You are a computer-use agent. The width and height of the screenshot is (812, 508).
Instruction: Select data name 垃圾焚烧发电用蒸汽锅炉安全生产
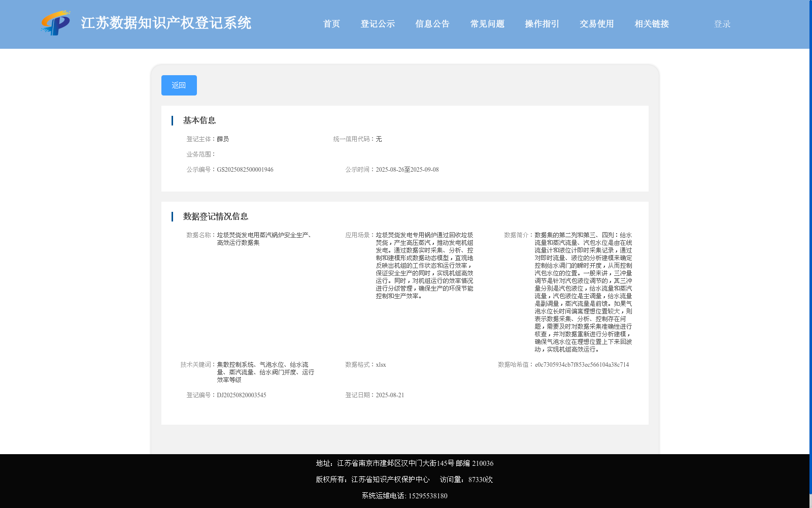pyautogui.click(x=264, y=239)
